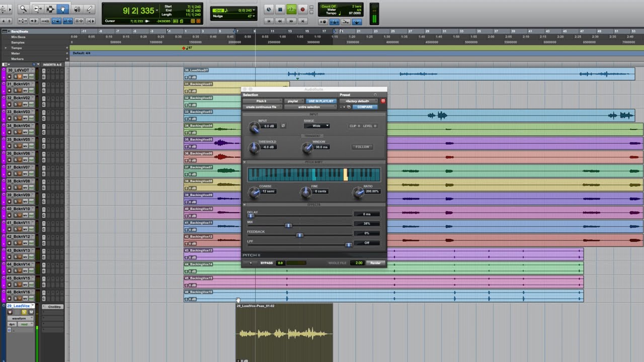Select the Grabber hand tool
Image resolution: width=644 pixels, height=362 pixels.
pyautogui.click(x=63, y=9)
